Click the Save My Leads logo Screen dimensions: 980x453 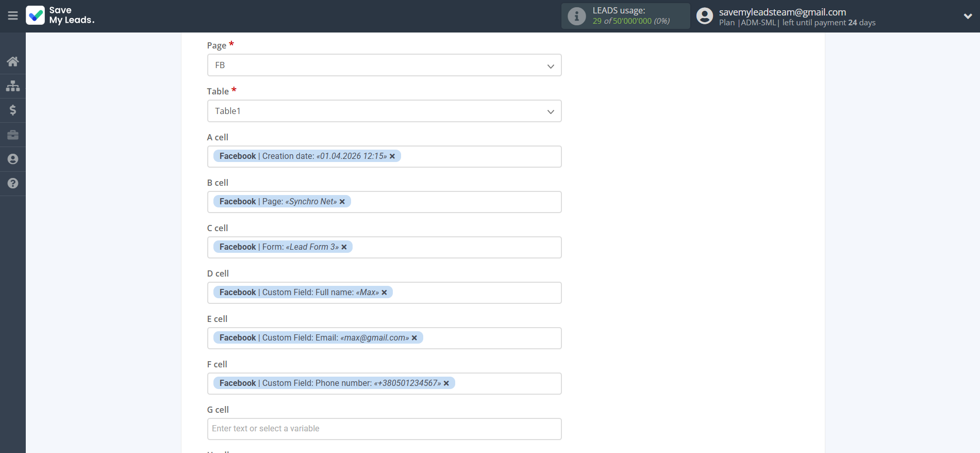point(60,15)
